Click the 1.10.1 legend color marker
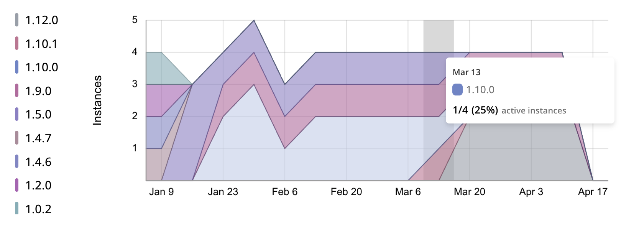644x227 pixels. coord(16,44)
